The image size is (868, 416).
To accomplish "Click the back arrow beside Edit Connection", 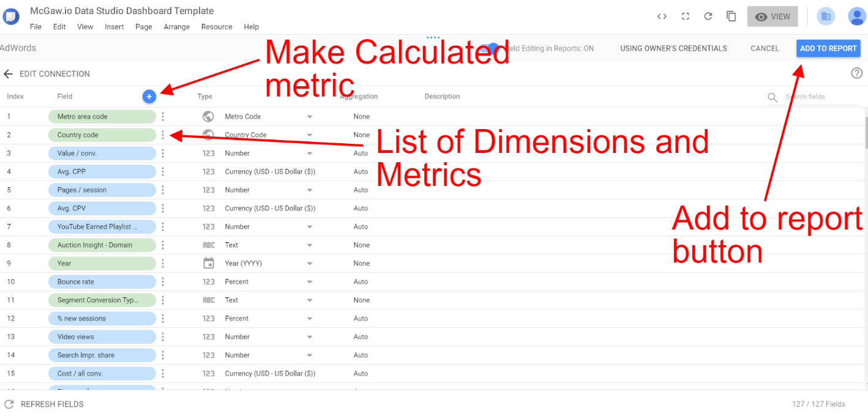I will [x=8, y=74].
